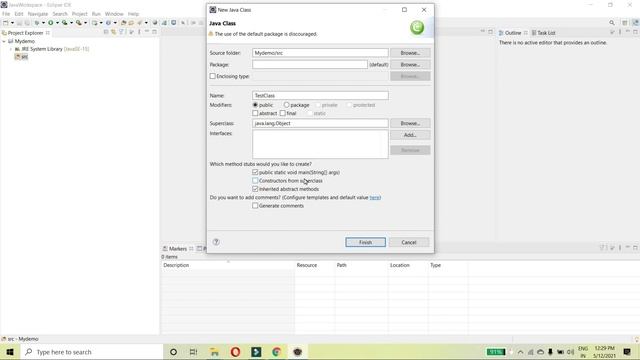Image resolution: width=640 pixels, height=360 pixels.
Task: Click the Coverage run toolbar icon
Action: click(64, 23)
